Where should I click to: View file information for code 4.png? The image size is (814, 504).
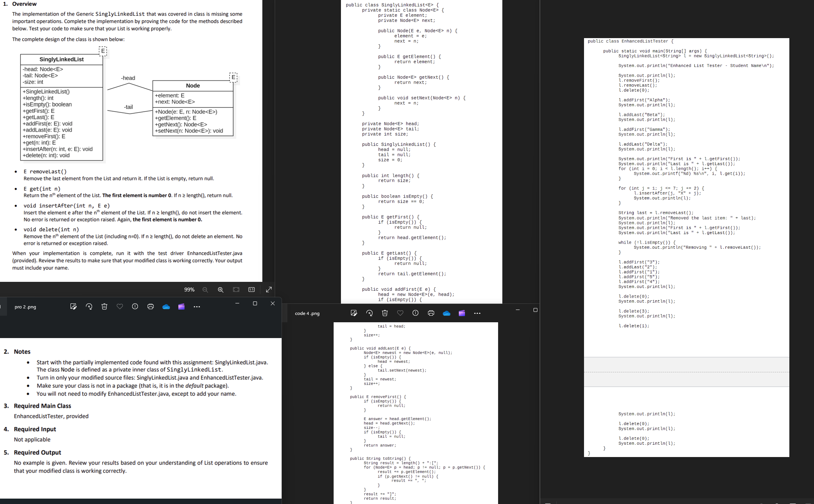[x=415, y=313]
